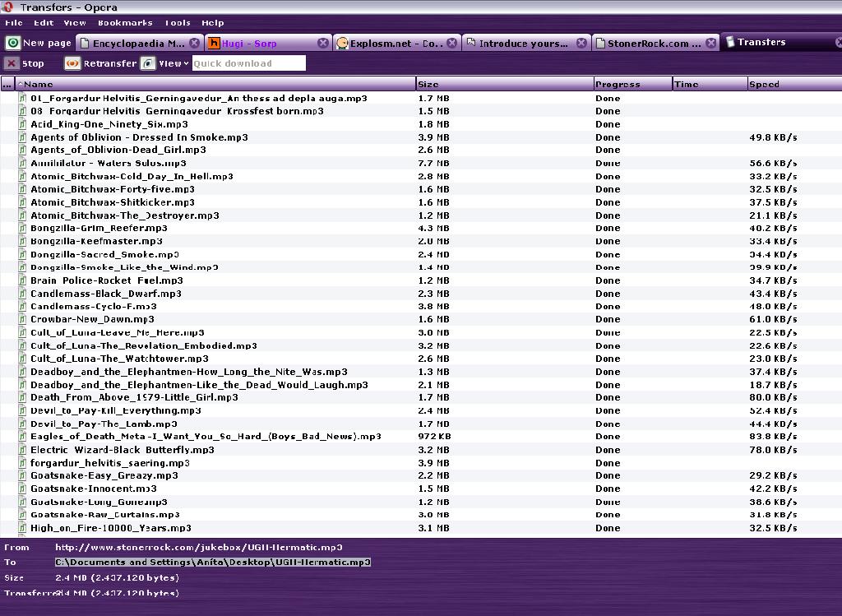The width and height of the screenshot is (842, 616).
Task: Click the 972 KB size cell
Action: pyautogui.click(x=434, y=437)
